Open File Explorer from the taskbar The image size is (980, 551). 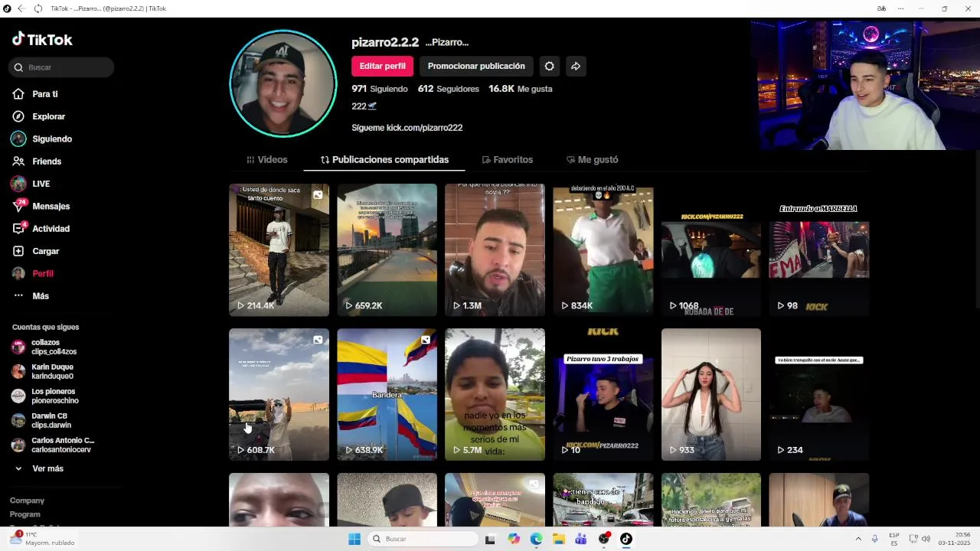coord(559,539)
